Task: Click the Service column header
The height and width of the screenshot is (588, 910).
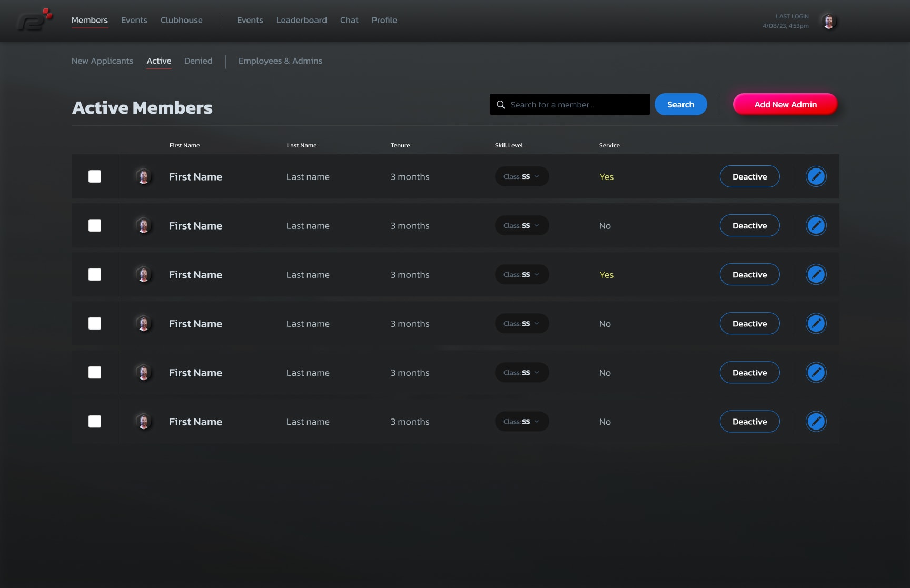Action: point(609,145)
